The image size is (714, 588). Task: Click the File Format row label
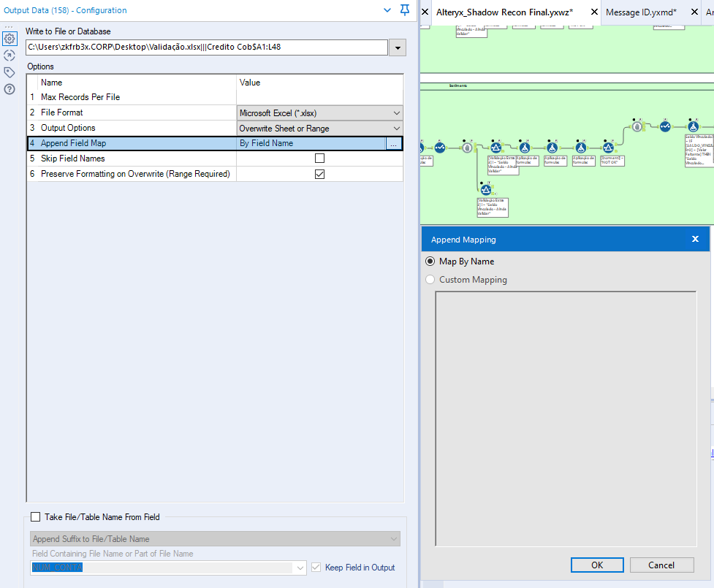pyautogui.click(x=62, y=112)
